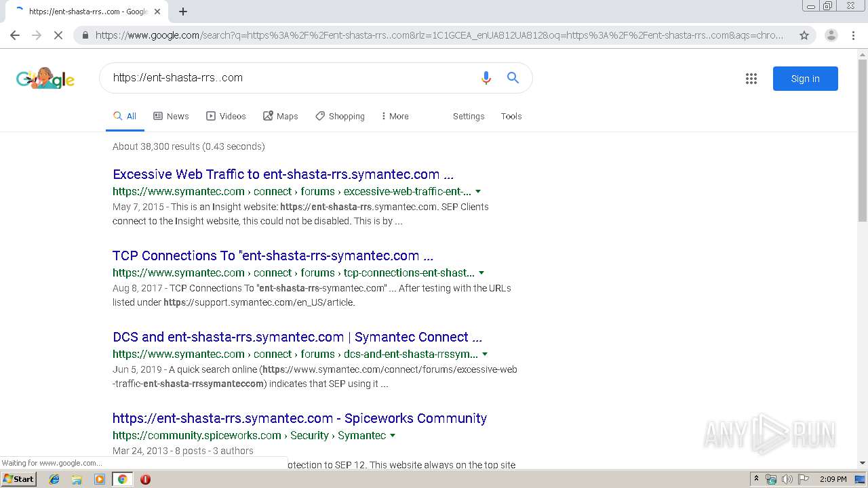Viewport: 868px width, 488px height.
Task: Click the red stop icon in taskbar
Action: [x=145, y=479]
